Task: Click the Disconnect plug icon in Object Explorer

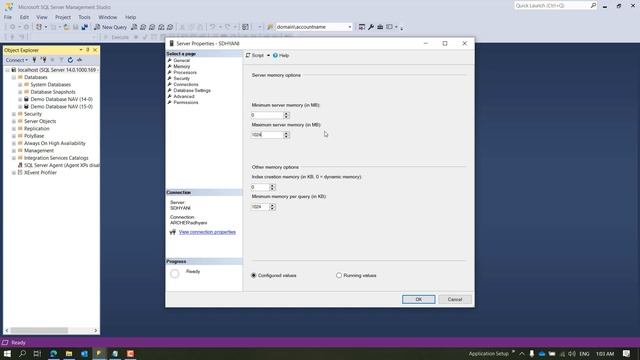Action: click(44, 60)
